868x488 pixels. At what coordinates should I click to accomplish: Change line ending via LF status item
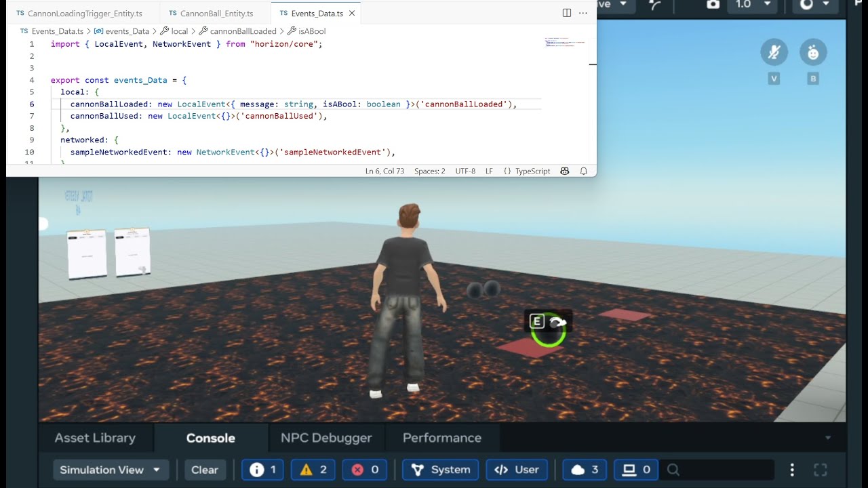(489, 171)
